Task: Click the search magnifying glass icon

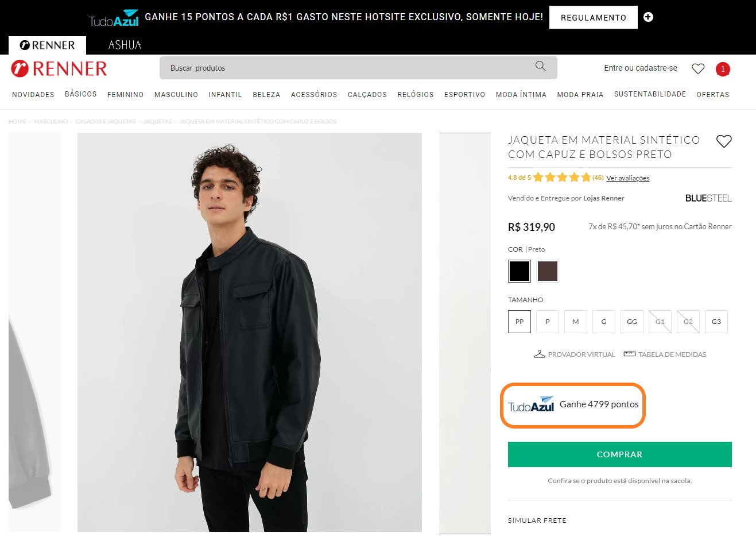Action: coord(540,67)
